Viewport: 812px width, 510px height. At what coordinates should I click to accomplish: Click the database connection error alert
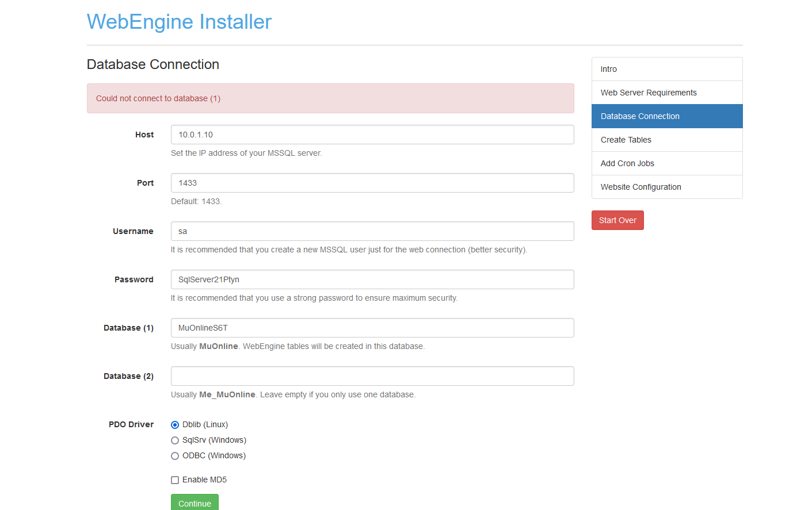pyautogui.click(x=330, y=98)
